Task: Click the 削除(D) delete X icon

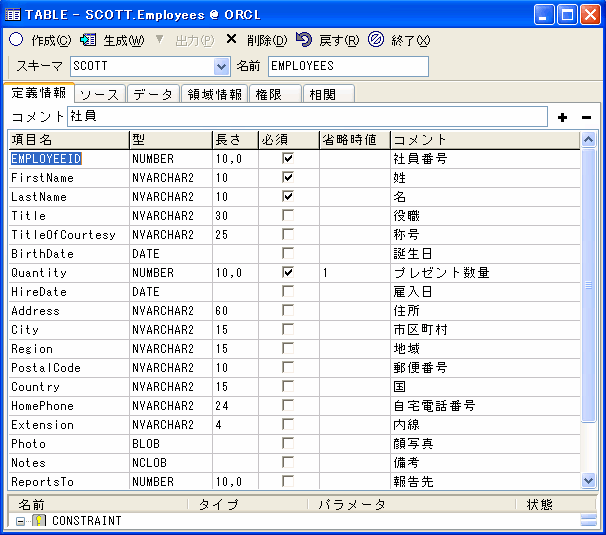Action: tap(231, 39)
